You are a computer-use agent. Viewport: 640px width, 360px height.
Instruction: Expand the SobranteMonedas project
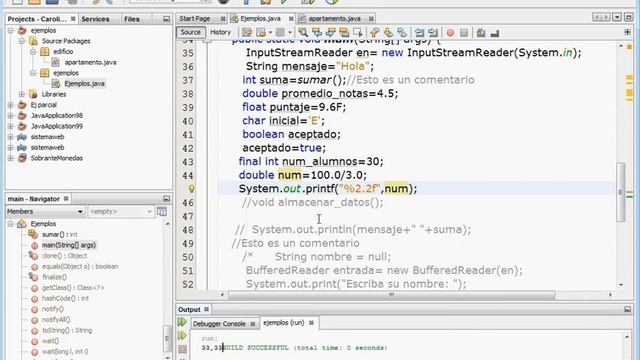[11, 158]
